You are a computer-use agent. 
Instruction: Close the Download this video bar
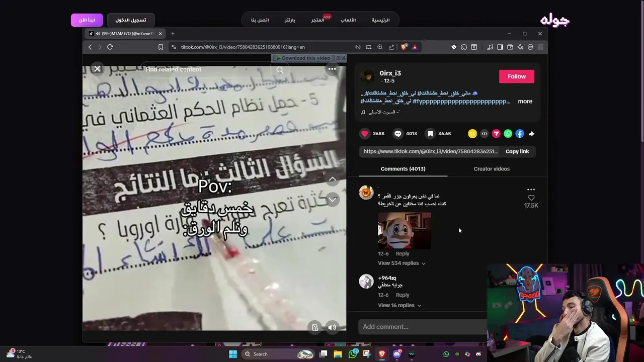[344, 58]
